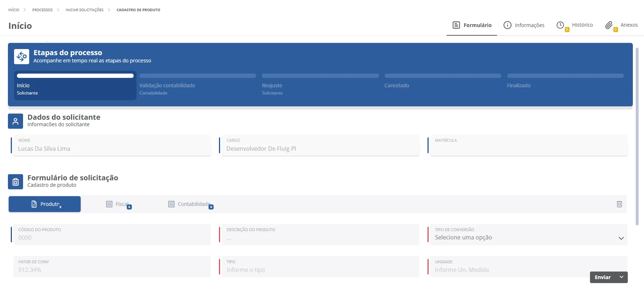Focus the Código do produto field
This screenshot has width=644, height=291.
pyautogui.click(x=112, y=234)
